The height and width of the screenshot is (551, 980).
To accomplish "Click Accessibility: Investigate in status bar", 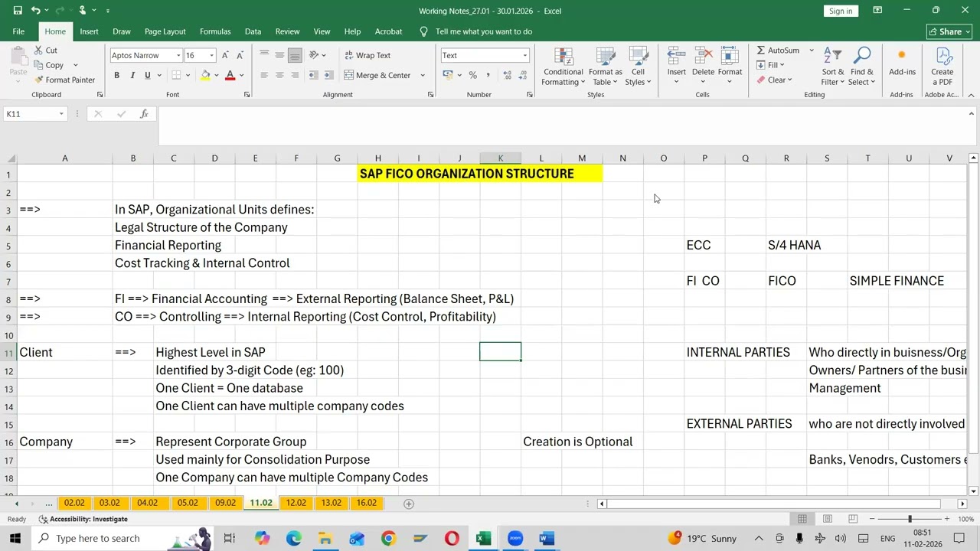I will (83, 519).
